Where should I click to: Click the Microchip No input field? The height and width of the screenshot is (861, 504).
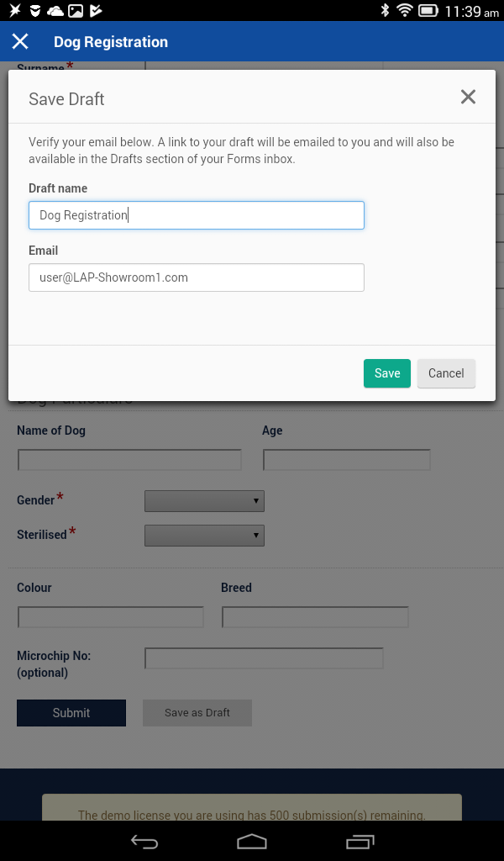click(x=264, y=658)
